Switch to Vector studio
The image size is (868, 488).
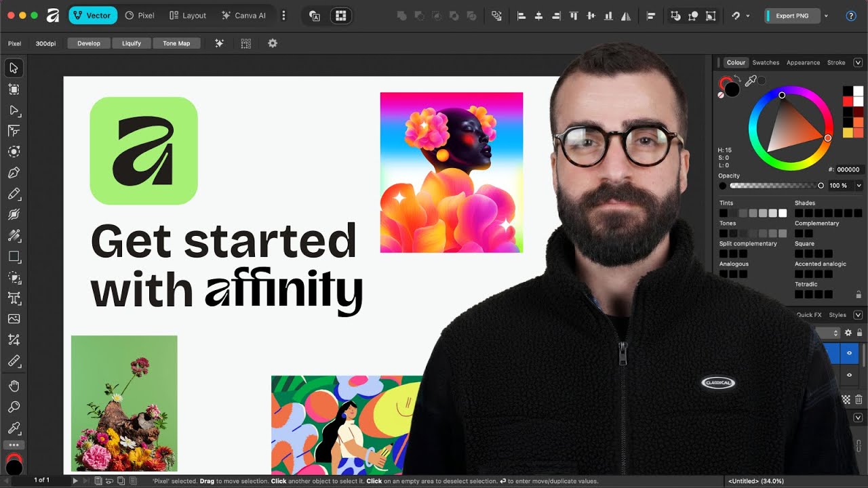93,16
